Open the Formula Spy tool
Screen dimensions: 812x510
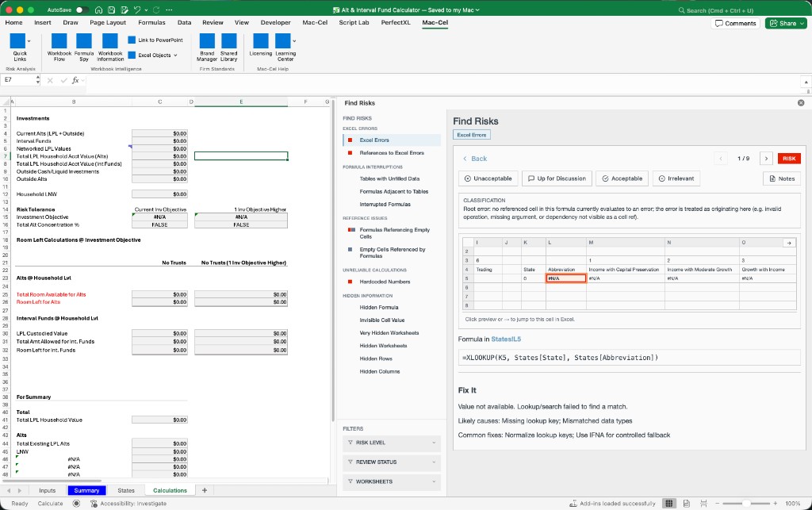coord(84,41)
